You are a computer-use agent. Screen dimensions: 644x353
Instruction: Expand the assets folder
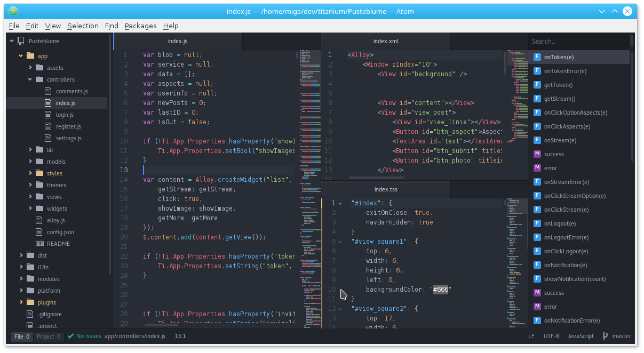tap(30, 68)
